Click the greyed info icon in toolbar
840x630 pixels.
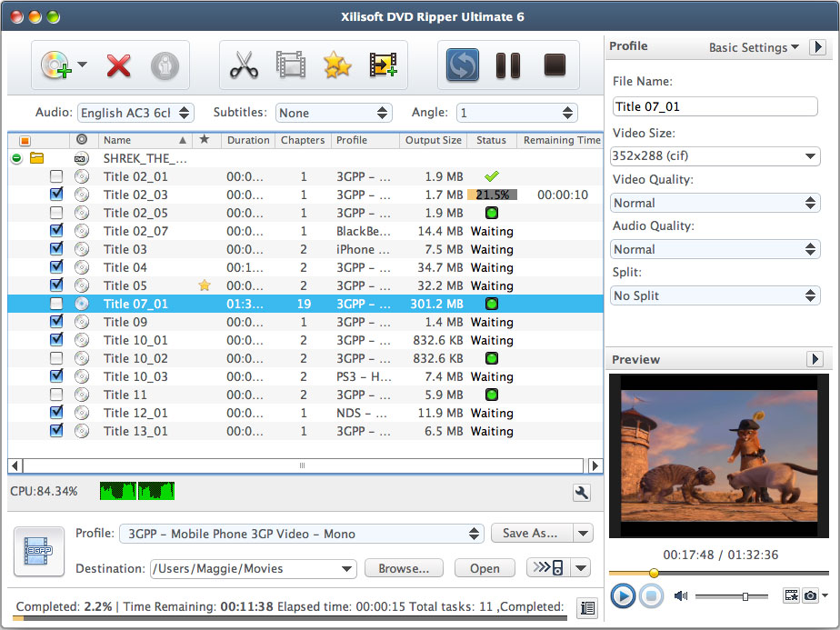click(165, 65)
